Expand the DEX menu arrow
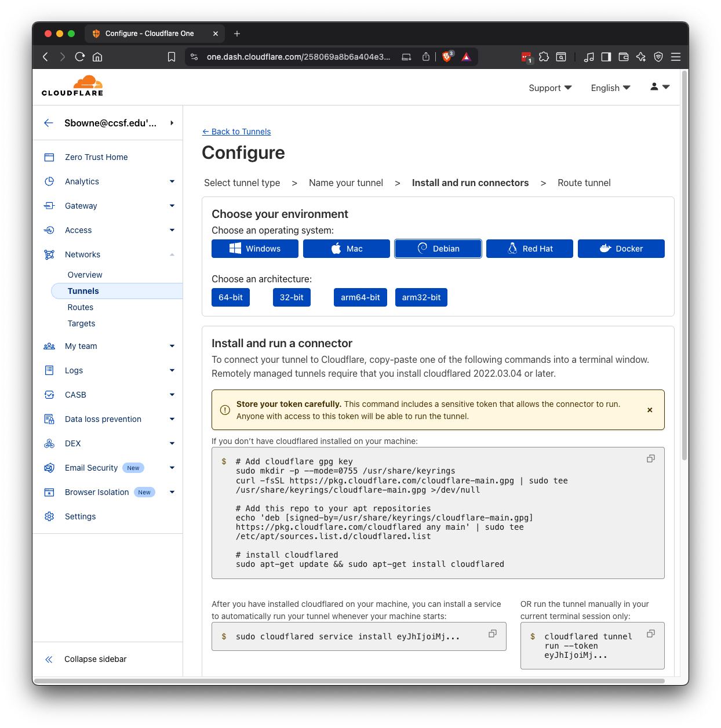The height and width of the screenshot is (728, 721). tap(172, 443)
